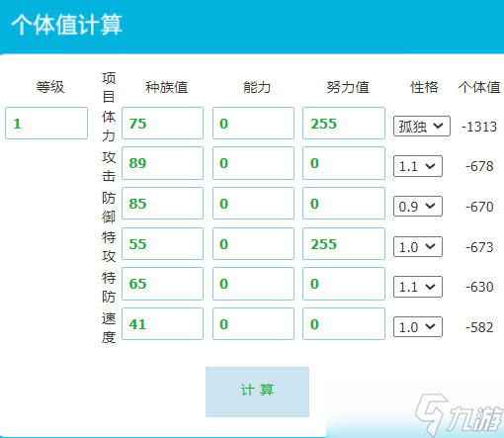Focus the 速度 能力 input field

coord(253,324)
